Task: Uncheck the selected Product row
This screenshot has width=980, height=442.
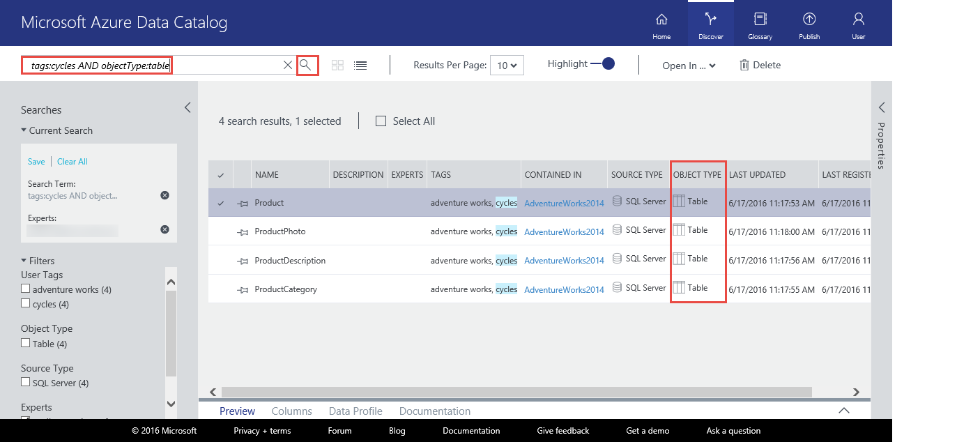Action: (221, 204)
